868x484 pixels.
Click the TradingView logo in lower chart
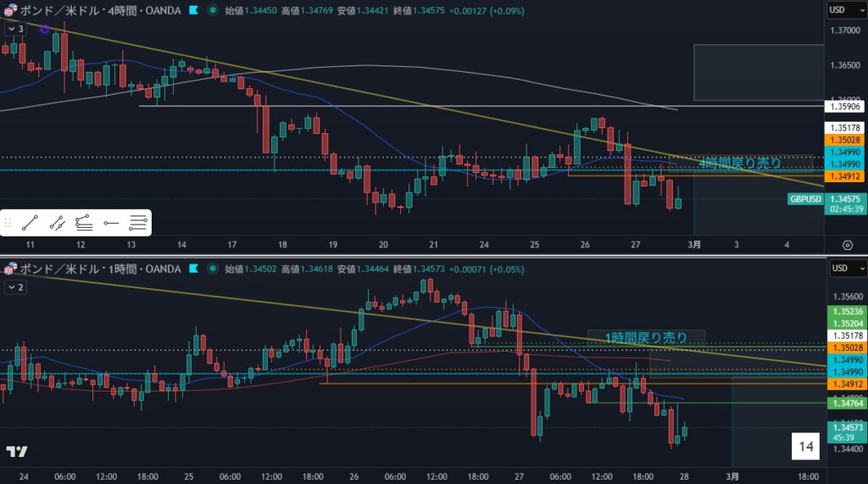coord(17,452)
